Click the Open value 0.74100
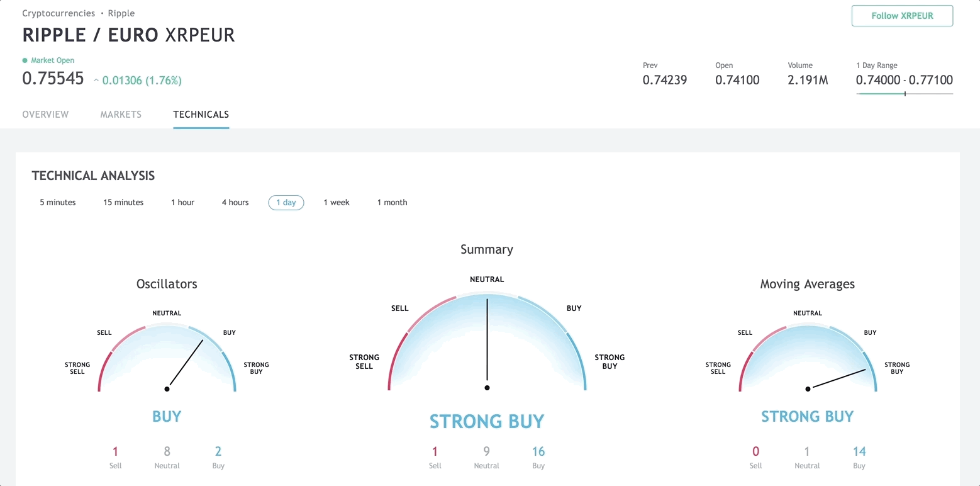The height and width of the screenshot is (486, 980). tap(737, 80)
